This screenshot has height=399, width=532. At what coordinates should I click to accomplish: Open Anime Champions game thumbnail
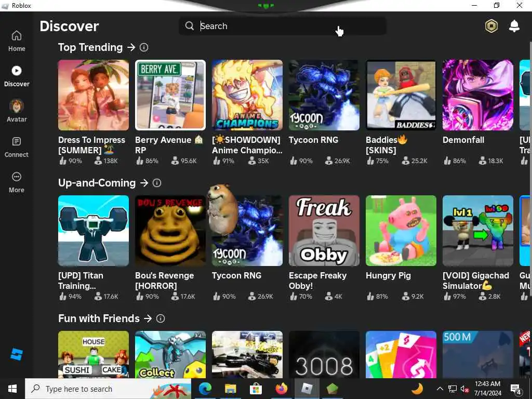(x=247, y=95)
